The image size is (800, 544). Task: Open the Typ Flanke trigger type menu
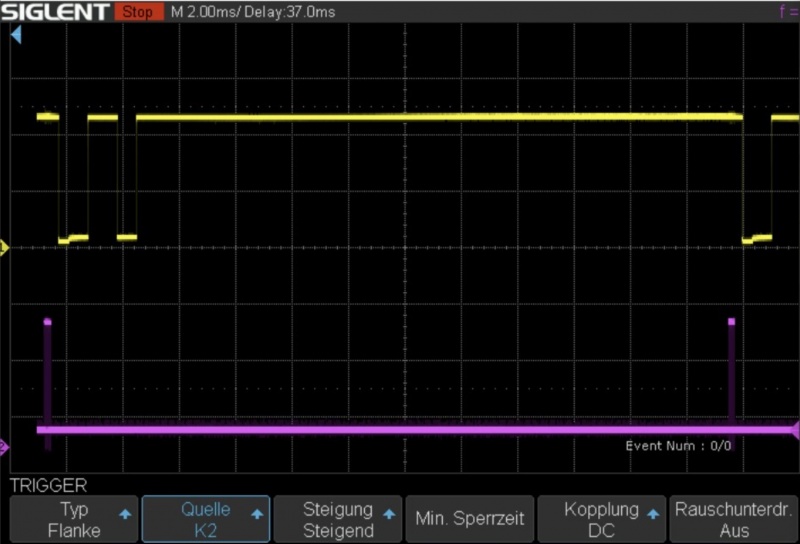(x=74, y=519)
